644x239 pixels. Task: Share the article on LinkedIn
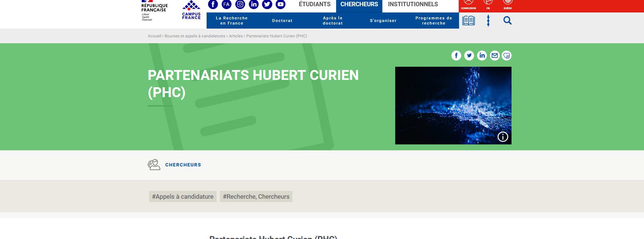482,55
